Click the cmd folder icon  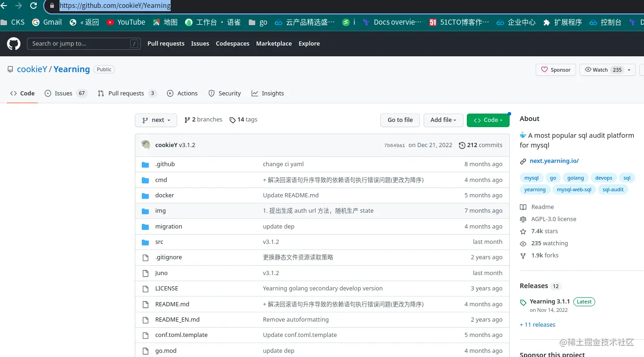pos(145,180)
